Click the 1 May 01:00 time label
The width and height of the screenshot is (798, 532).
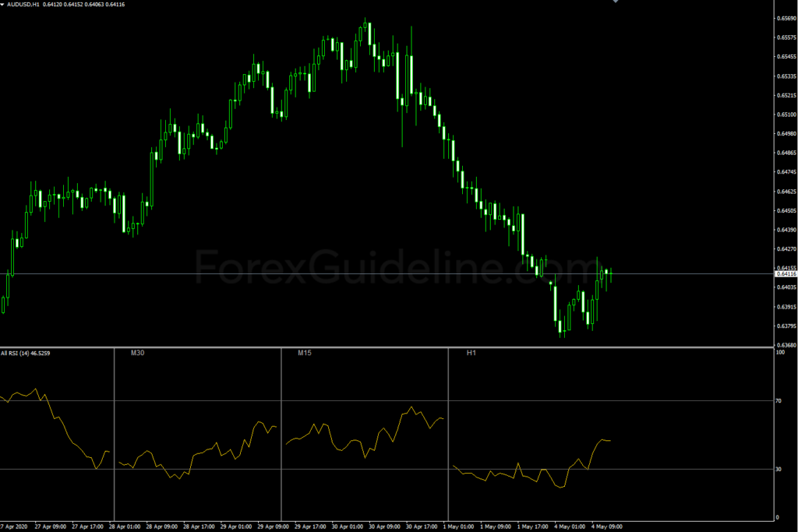pyautogui.click(x=458, y=527)
